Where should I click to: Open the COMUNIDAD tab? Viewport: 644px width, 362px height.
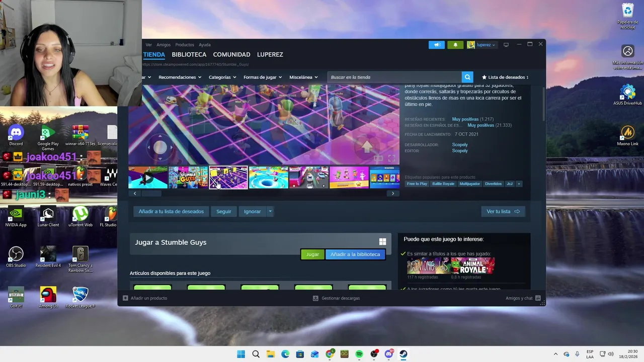231,54
